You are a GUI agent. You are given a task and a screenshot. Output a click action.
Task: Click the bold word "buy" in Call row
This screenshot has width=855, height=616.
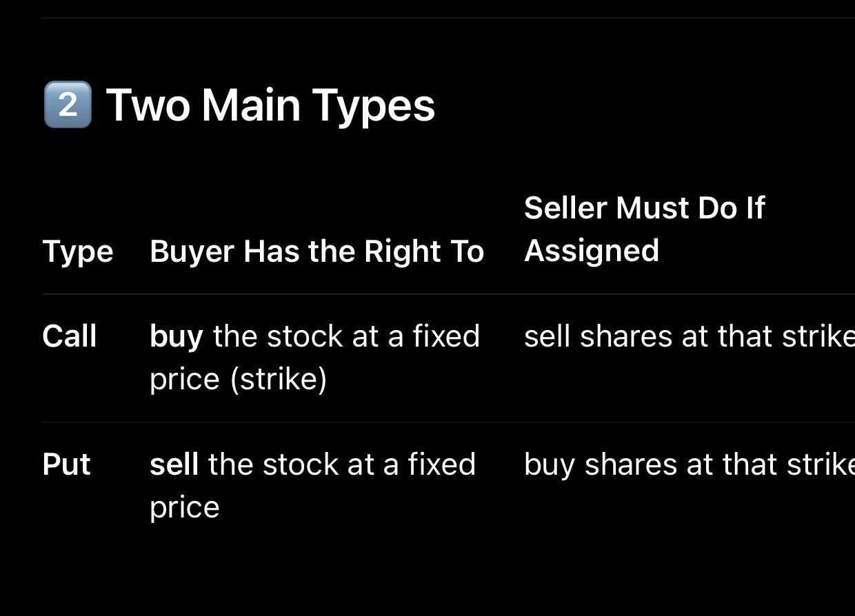pos(176,336)
